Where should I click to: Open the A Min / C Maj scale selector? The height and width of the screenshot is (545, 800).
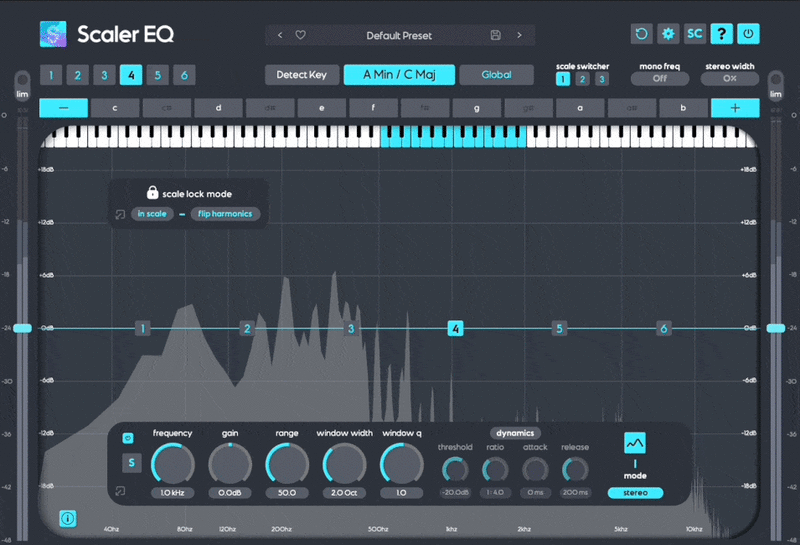(399, 75)
